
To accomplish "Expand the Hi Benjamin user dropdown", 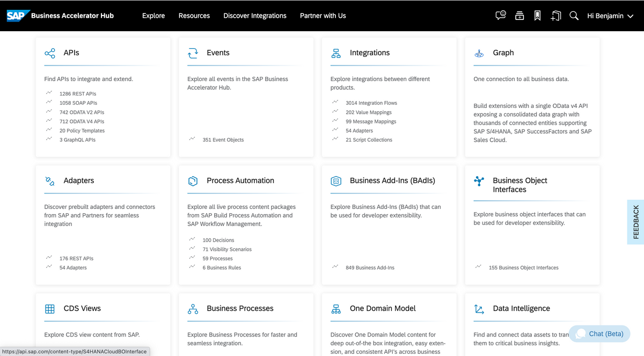I will point(610,16).
